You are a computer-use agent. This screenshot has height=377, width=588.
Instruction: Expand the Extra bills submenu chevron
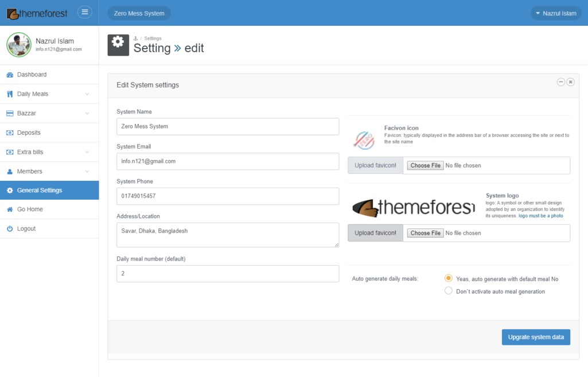(x=87, y=152)
